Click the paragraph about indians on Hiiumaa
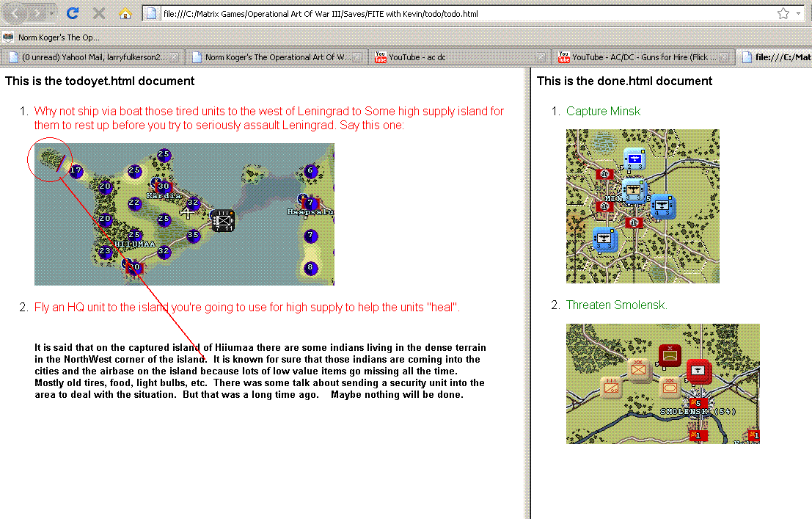Image resolution: width=812 pixels, height=519 pixels. [x=260, y=371]
